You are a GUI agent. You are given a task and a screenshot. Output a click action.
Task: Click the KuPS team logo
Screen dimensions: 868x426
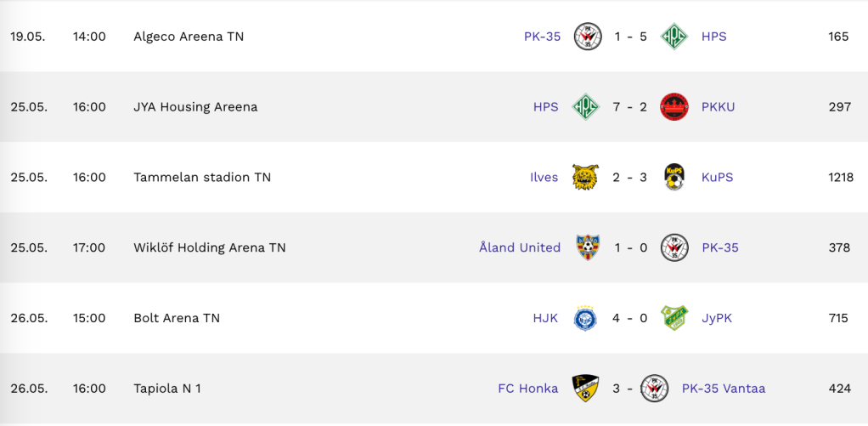tap(674, 178)
